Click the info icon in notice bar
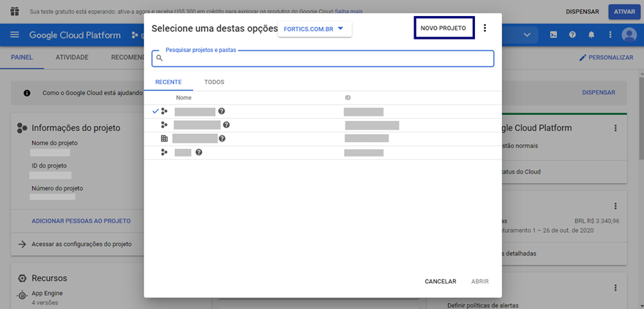The height and width of the screenshot is (309, 644). tap(27, 93)
